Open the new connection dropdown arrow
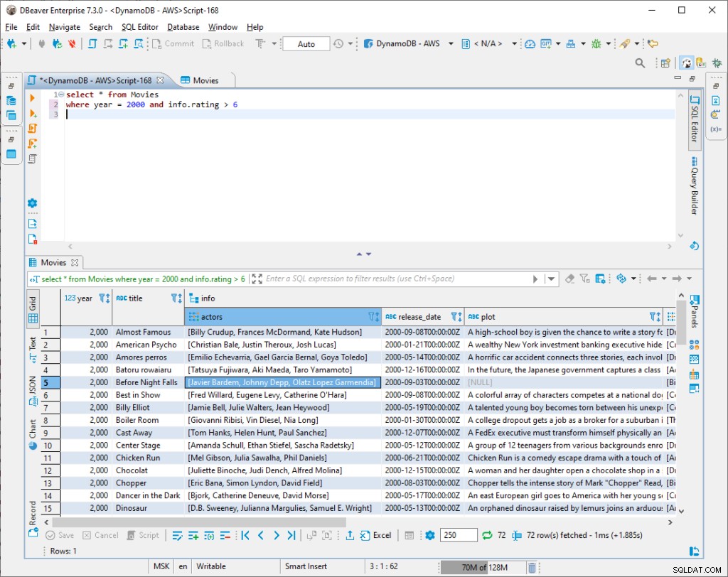Image resolution: width=728 pixels, height=577 pixels. [x=23, y=43]
